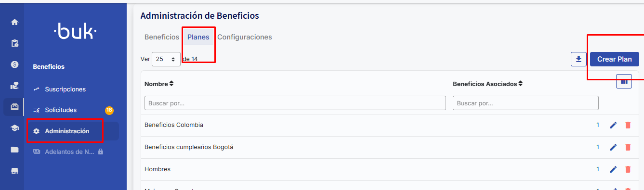Delete Beneficios cumpleaños Bogotá with trash icon

(x=628, y=147)
